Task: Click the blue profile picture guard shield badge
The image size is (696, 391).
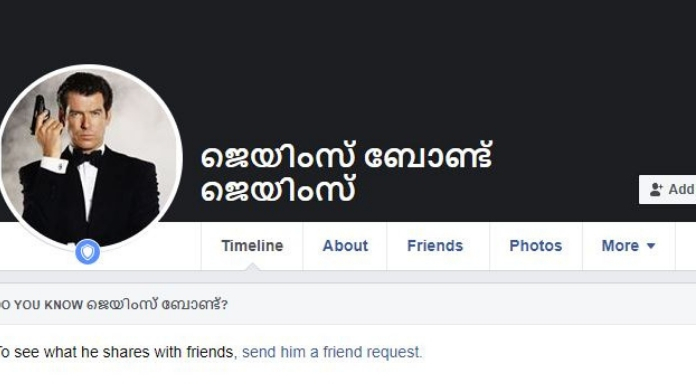Action: [87, 252]
